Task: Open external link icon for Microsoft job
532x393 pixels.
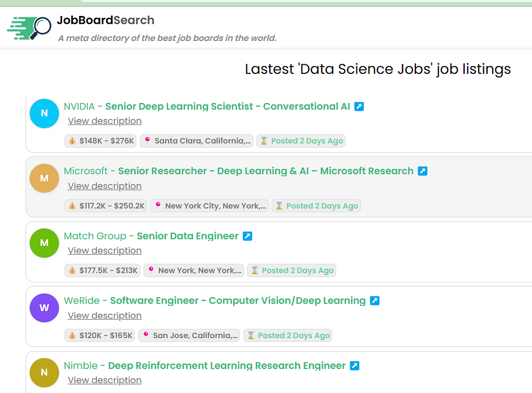Action: [x=422, y=171]
